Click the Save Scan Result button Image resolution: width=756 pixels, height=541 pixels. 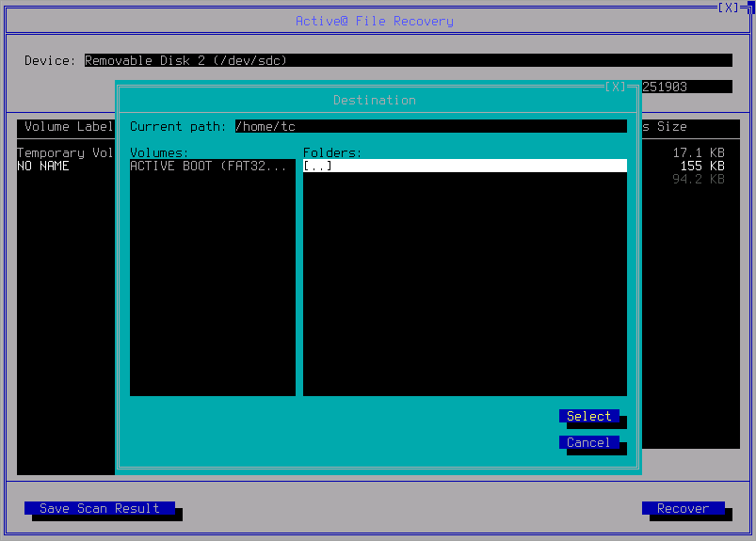(x=100, y=508)
